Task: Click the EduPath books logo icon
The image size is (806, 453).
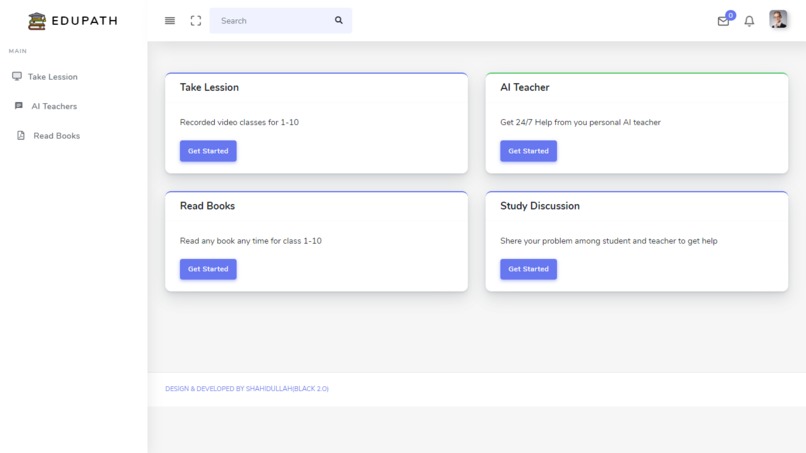Action: pos(37,21)
